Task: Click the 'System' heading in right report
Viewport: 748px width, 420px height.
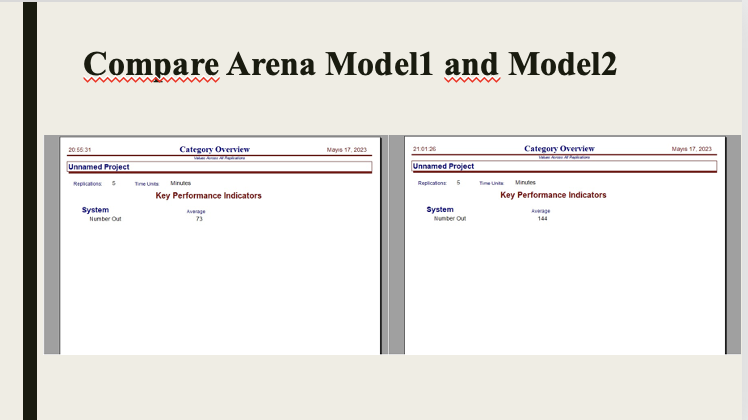Action: point(440,210)
